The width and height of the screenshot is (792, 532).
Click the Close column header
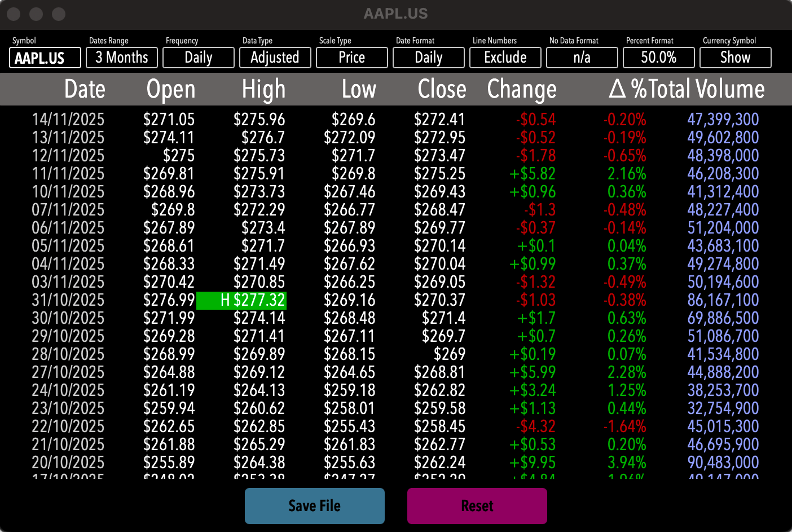pyautogui.click(x=442, y=89)
